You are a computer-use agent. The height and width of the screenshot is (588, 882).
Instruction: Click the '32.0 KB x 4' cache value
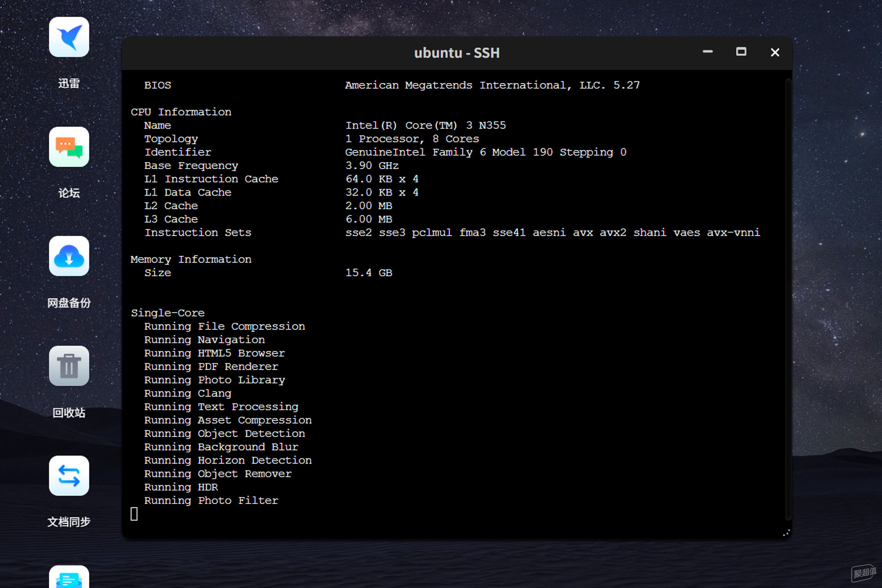pos(382,192)
